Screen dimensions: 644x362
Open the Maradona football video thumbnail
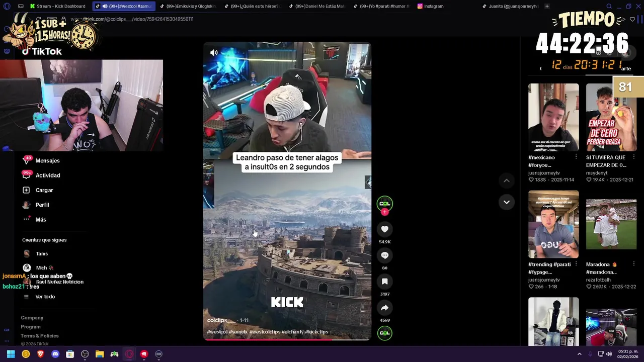(x=611, y=224)
